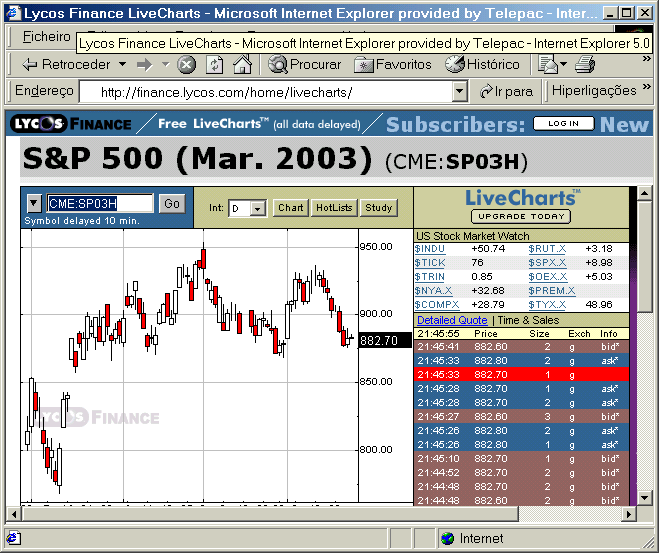Open the $INDU quote link

(429, 249)
